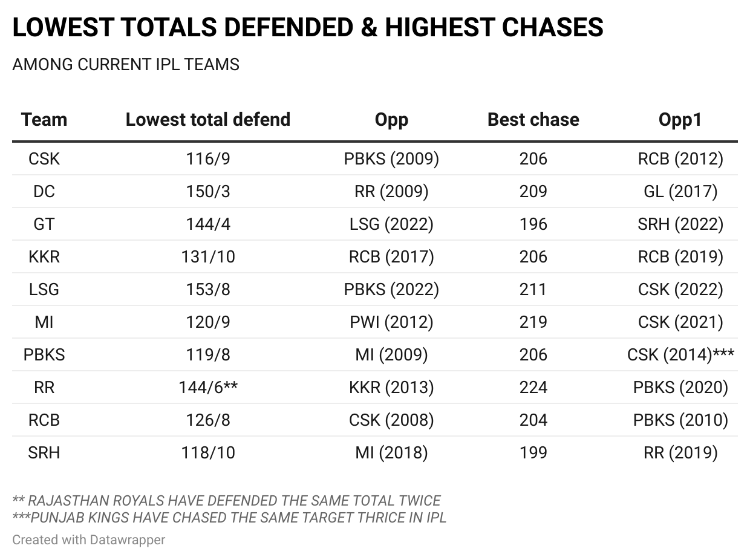
Task: Click the PWI (2012) opponent cell
Action: click(391, 322)
